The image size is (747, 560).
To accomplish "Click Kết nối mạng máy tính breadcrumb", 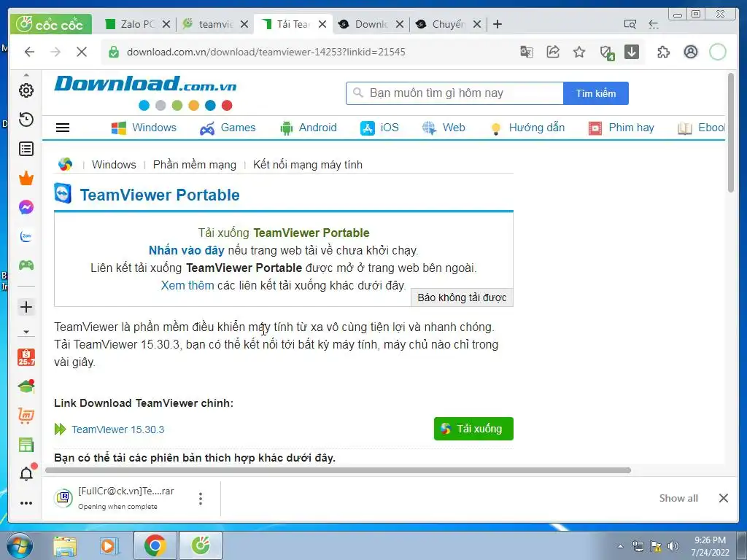I will (308, 165).
